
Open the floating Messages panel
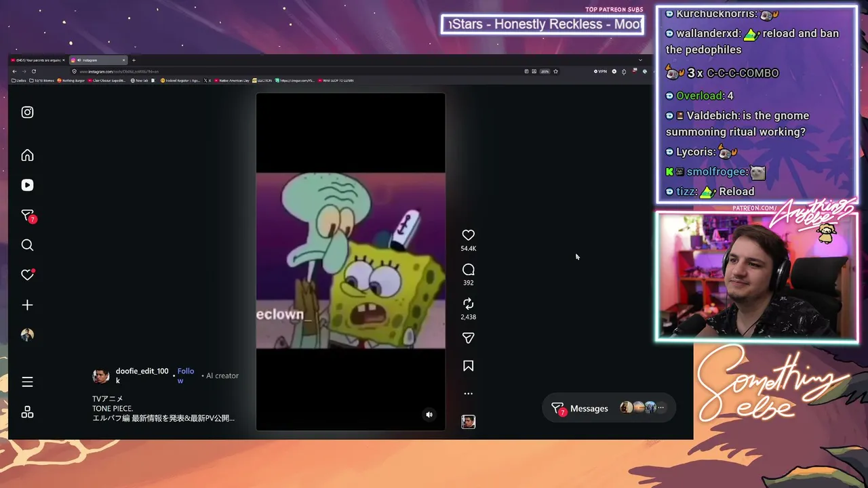[609, 408]
